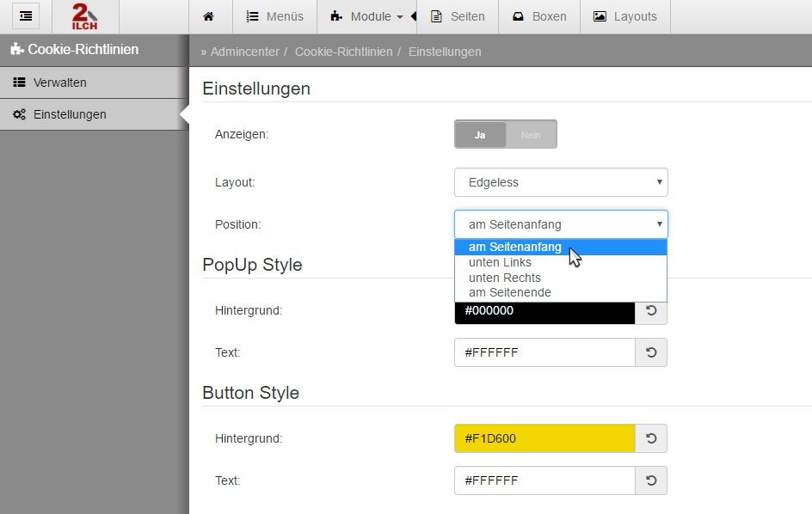
Task: Click the Boxen inbox icon
Action: click(x=518, y=16)
